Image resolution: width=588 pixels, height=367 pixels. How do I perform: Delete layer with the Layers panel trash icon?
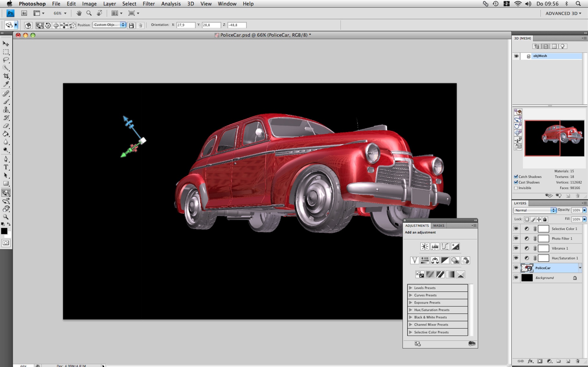coord(577,361)
